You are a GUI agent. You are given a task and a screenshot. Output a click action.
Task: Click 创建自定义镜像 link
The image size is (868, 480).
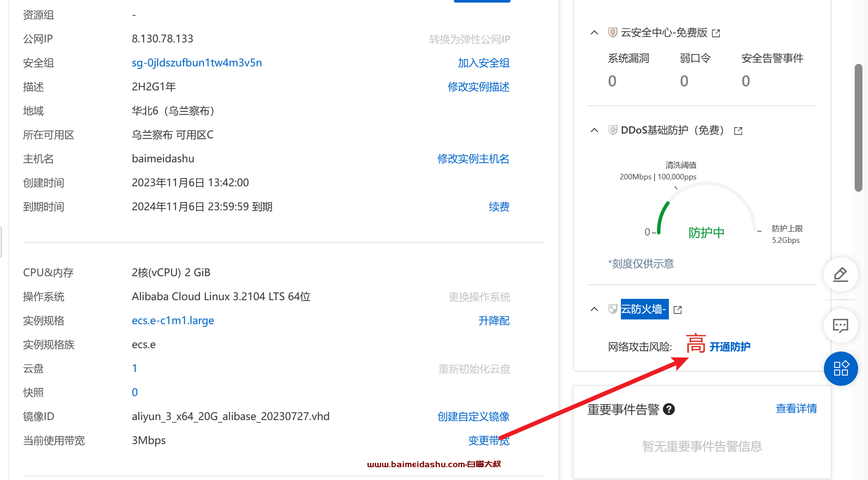pos(474,417)
